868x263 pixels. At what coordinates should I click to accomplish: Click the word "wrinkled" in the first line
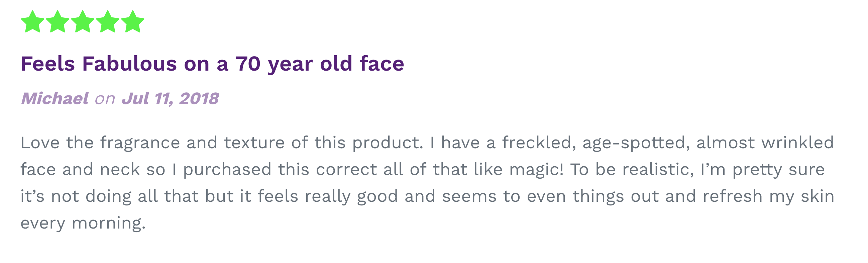click(x=797, y=143)
